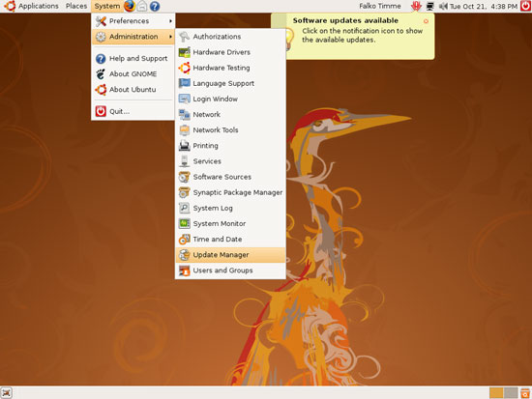Screen dimensions: 532x399
Task: Click the date and time clock
Action: (x=484, y=6)
